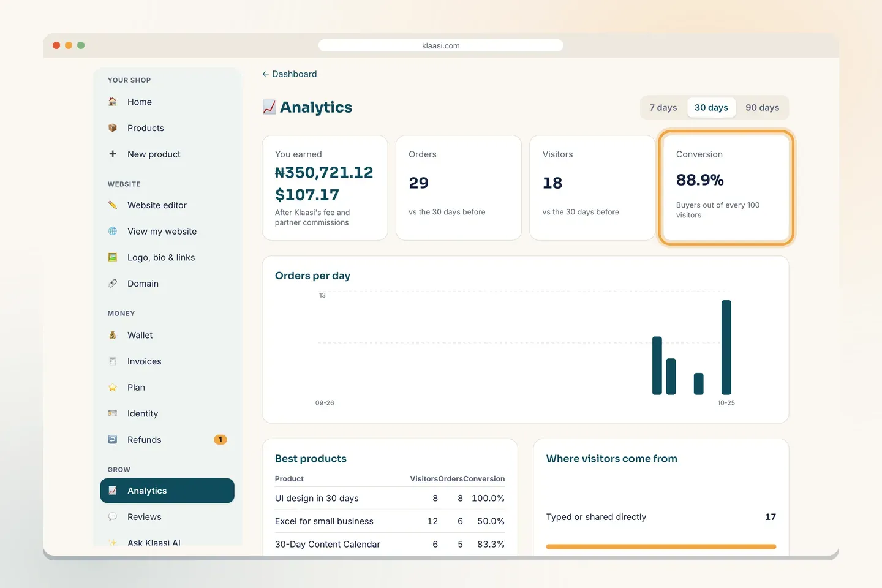
Task: Click the orange traffic source progress bar
Action: click(x=661, y=546)
